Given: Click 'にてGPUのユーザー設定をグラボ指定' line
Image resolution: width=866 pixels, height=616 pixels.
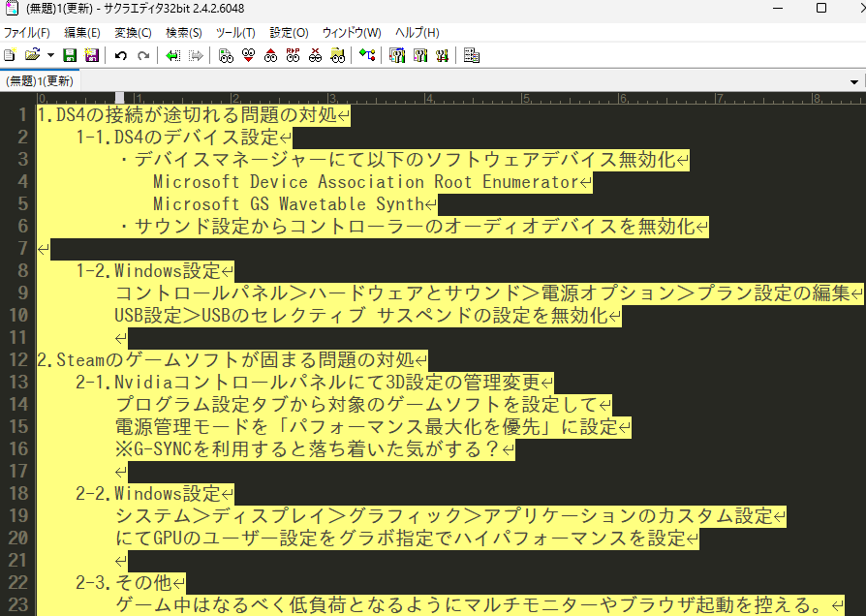Looking at the screenshot, I should [400, 539].
